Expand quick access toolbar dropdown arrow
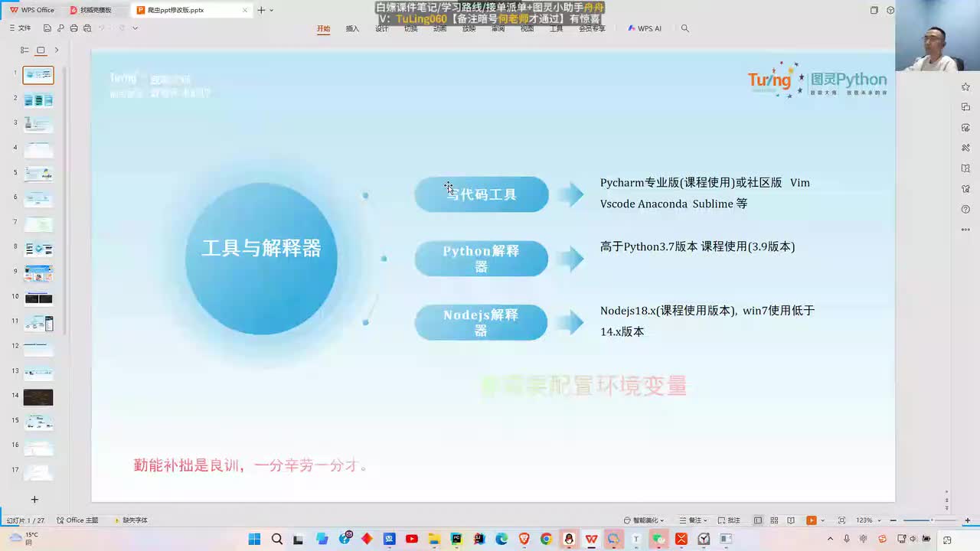The image size is (980, 551). pos(136,28)
